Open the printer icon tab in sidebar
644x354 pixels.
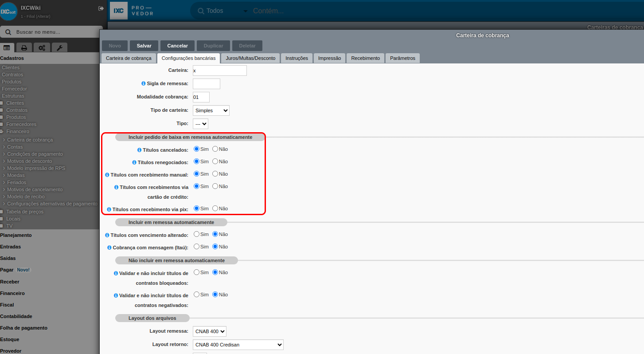coord(24,47)
